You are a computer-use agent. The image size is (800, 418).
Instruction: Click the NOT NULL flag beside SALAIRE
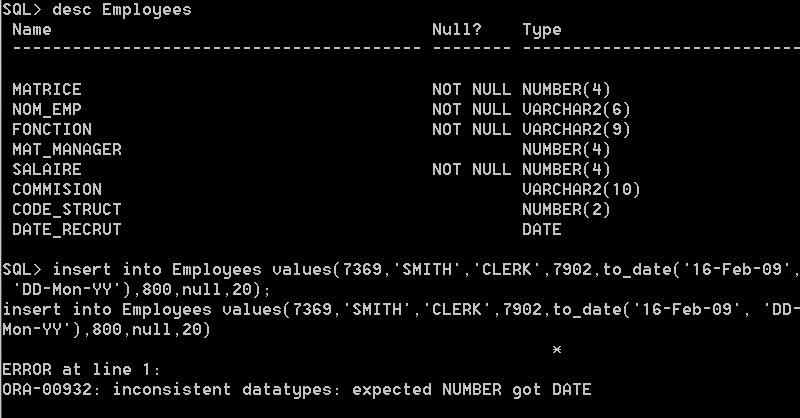tap(471, 169)
